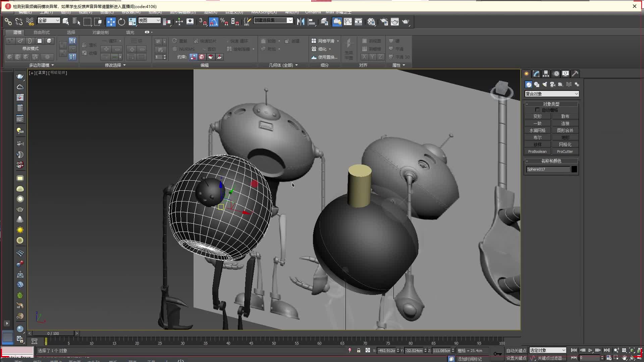
Task: Open the Hierarchy panel tab icon
Action: pyautogui.click(x=546, y=74)
